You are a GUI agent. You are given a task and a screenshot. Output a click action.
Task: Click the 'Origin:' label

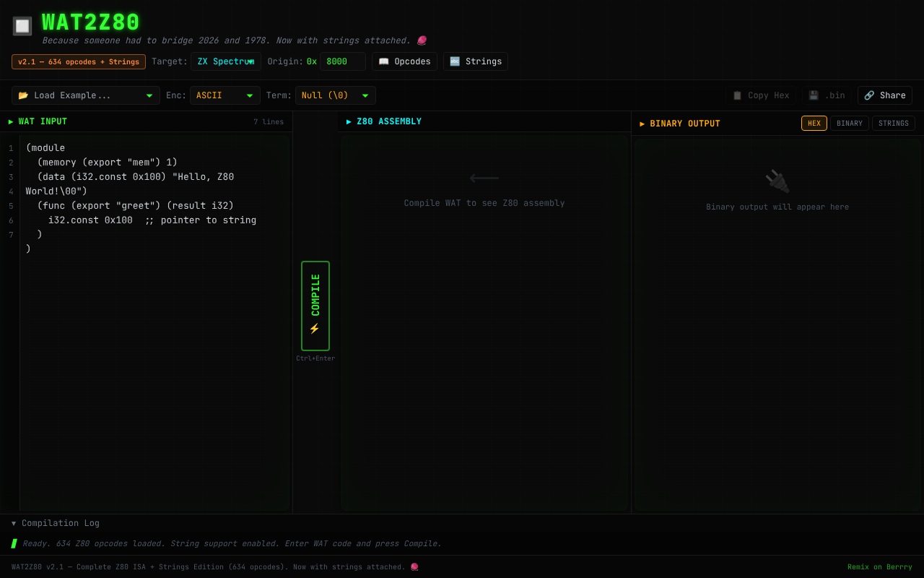point(286,61)
